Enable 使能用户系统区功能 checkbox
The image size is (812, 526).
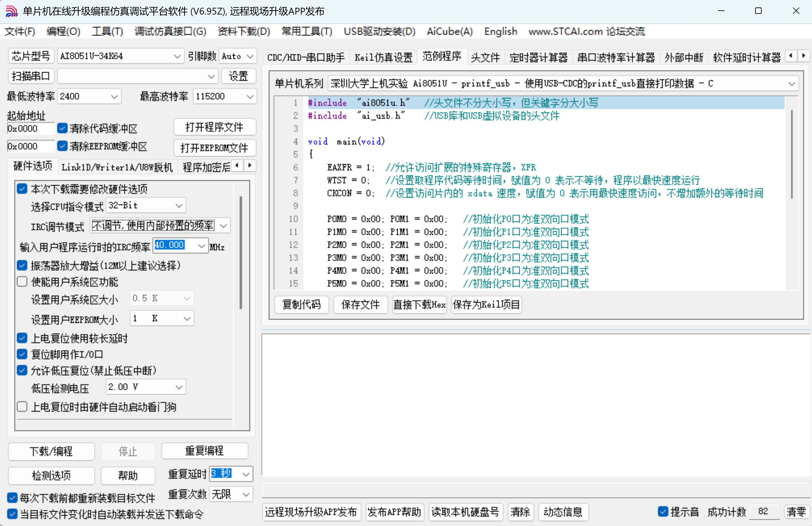click(x=22, y=282)
